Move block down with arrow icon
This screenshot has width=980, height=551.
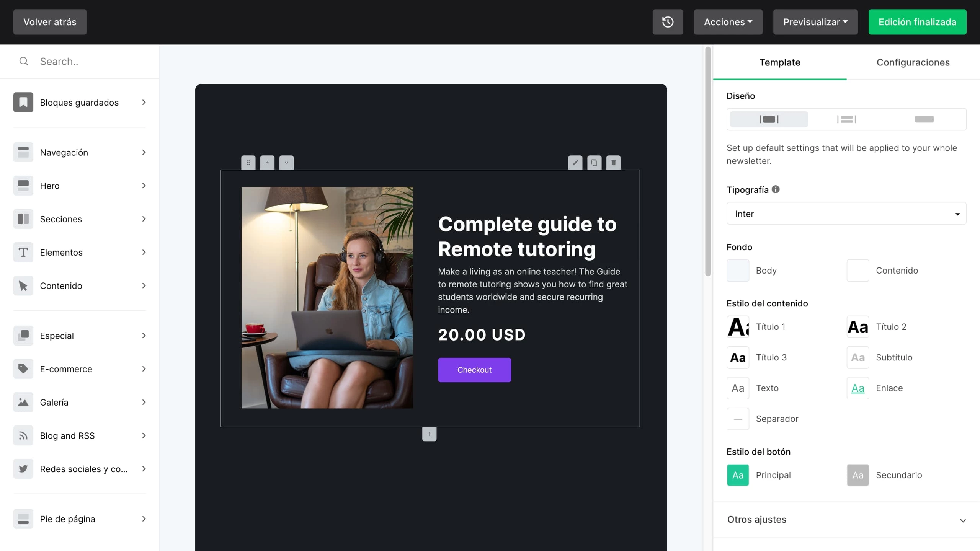click(x=286, y=163)
